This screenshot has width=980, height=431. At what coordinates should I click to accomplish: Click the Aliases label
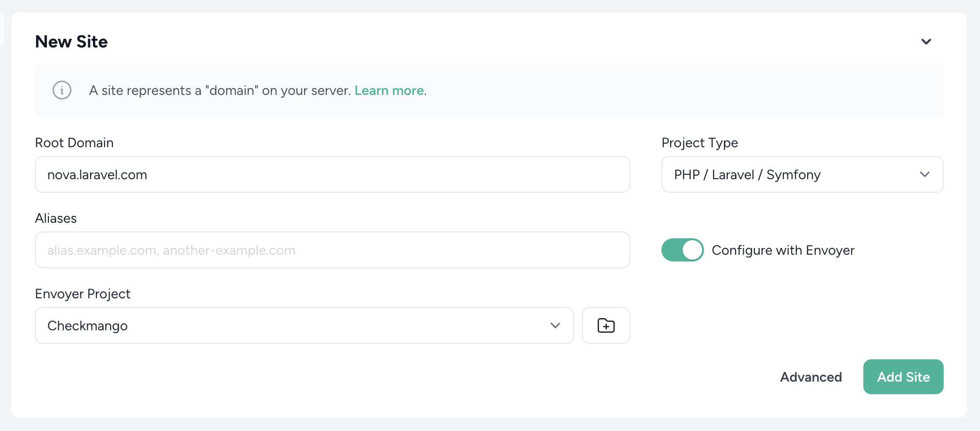[56, 218]
